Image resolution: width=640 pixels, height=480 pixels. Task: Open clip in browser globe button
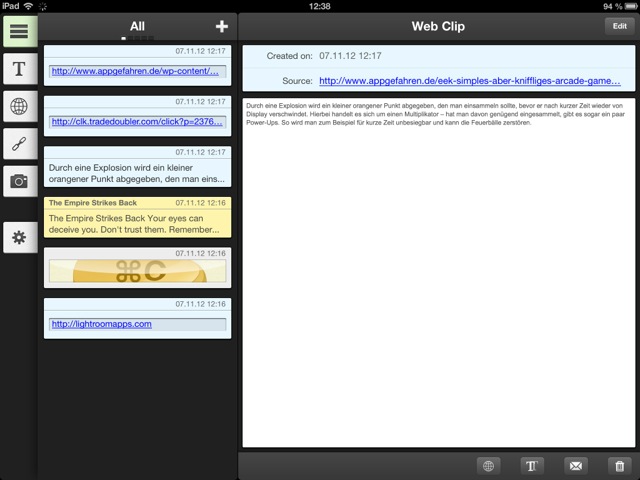488,465
